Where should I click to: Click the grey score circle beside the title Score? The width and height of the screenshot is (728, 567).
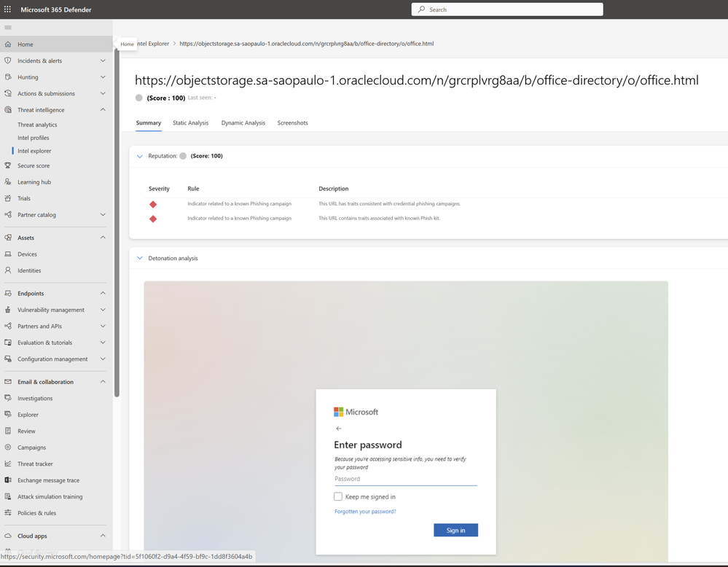click(x=138, y=98)
